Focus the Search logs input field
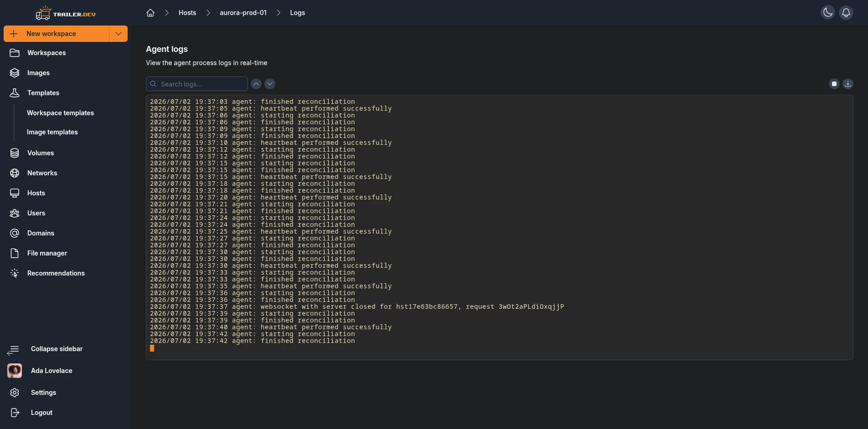868x429 pixels. [x=197, y=84]
